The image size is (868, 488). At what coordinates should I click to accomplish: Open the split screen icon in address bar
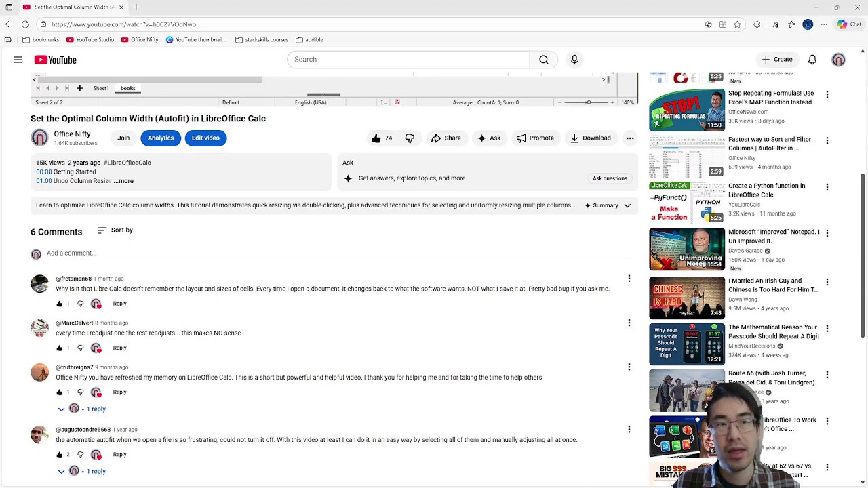[x=723, y=24]
